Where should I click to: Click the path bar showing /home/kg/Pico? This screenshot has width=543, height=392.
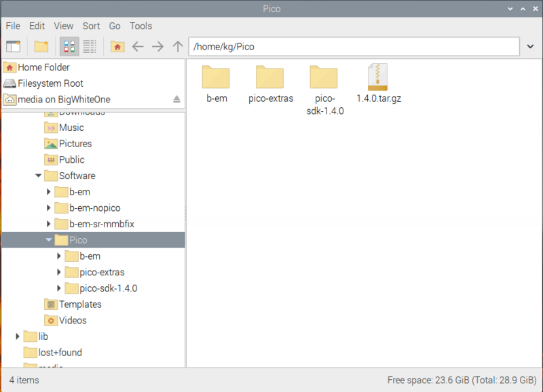click(x=353, y=46)
